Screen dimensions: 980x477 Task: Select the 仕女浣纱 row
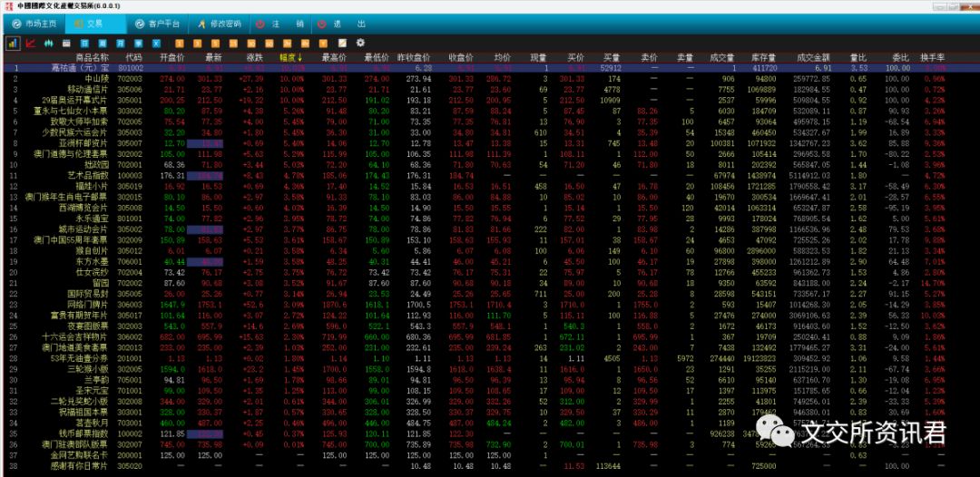click(490, 271)
